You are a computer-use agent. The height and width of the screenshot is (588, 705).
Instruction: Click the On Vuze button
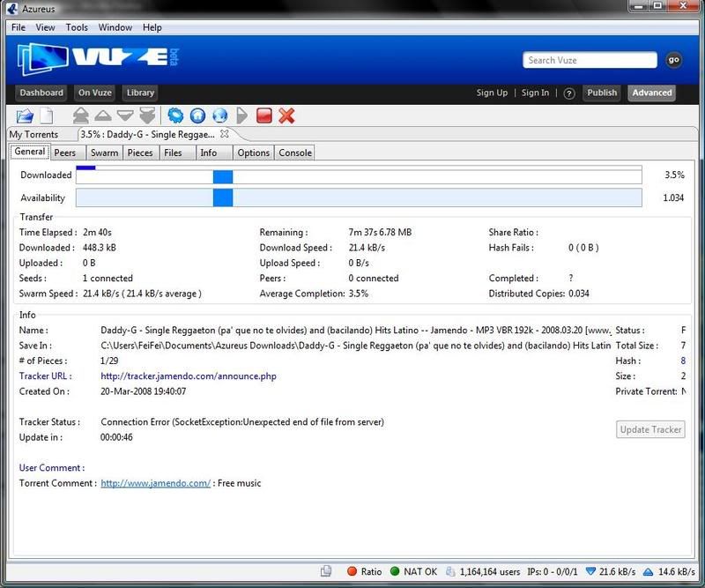pyautogui.click(x=95, y=93)
